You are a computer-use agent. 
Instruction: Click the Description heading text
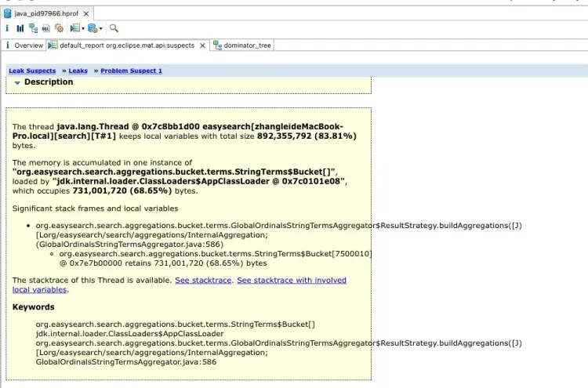[x=49, y=82]
